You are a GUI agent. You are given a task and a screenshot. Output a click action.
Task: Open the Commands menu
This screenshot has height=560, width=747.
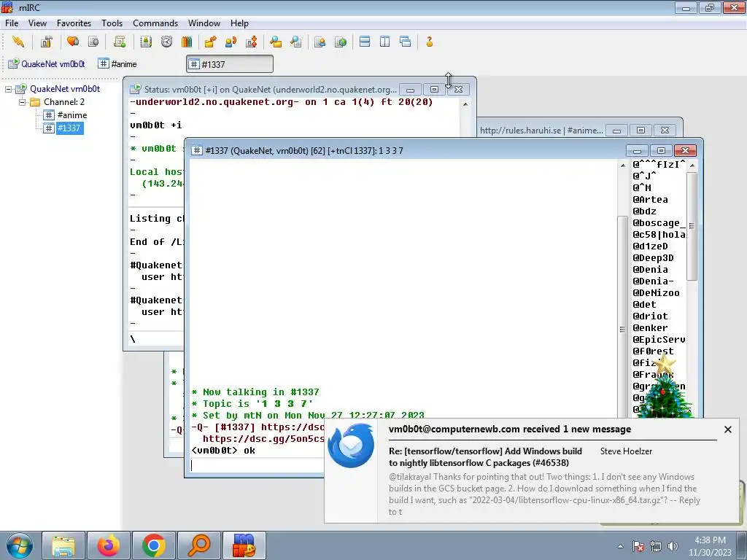(155, 23)
